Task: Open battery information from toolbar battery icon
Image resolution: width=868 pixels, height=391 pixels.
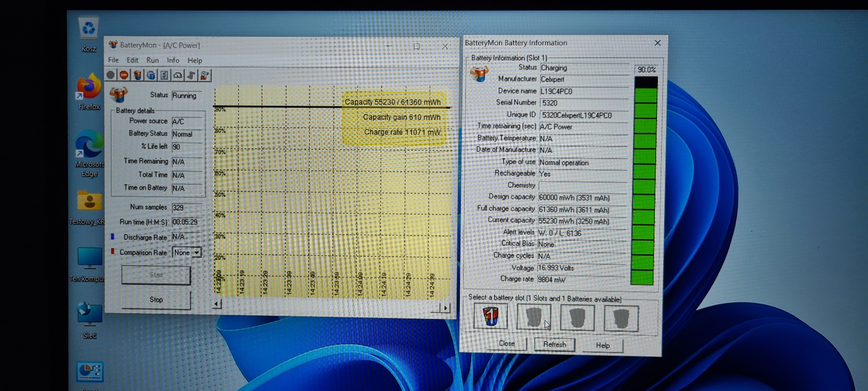Action: [x=138, y=75]
